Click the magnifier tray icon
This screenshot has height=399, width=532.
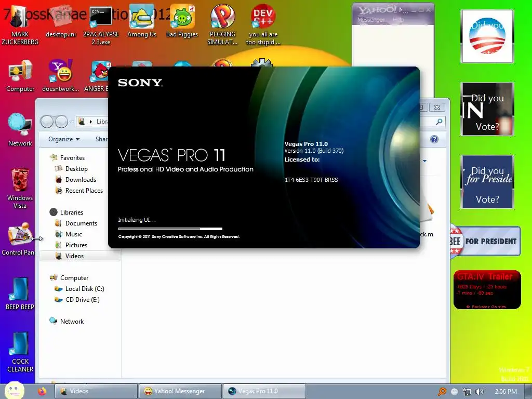442,392
